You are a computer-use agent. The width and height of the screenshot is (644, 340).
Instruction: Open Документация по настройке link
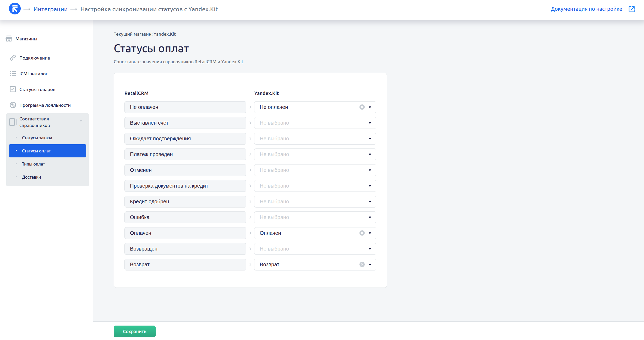[586, 9]
